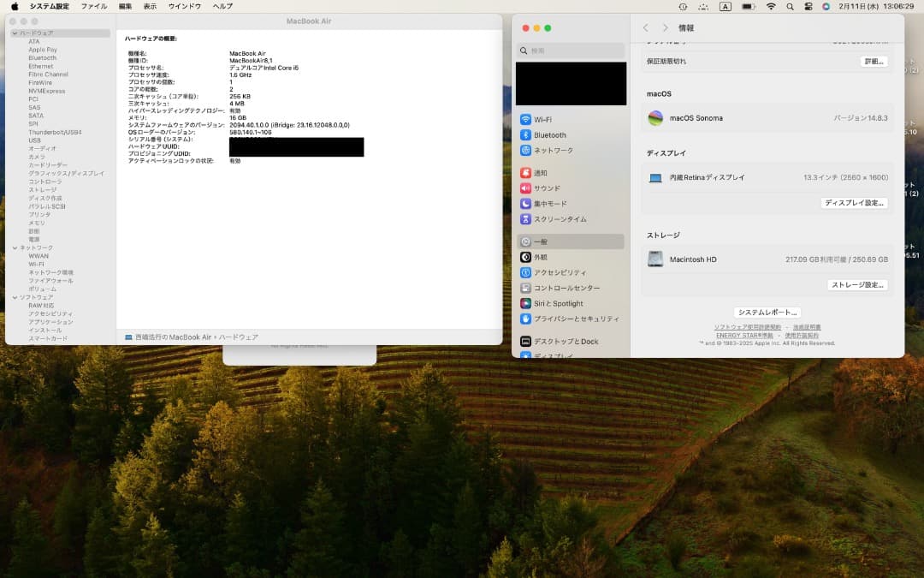Screen dimensions: 924x578
Task: Collapse the ネットワーク tree section
Action: tap(15, 247)
